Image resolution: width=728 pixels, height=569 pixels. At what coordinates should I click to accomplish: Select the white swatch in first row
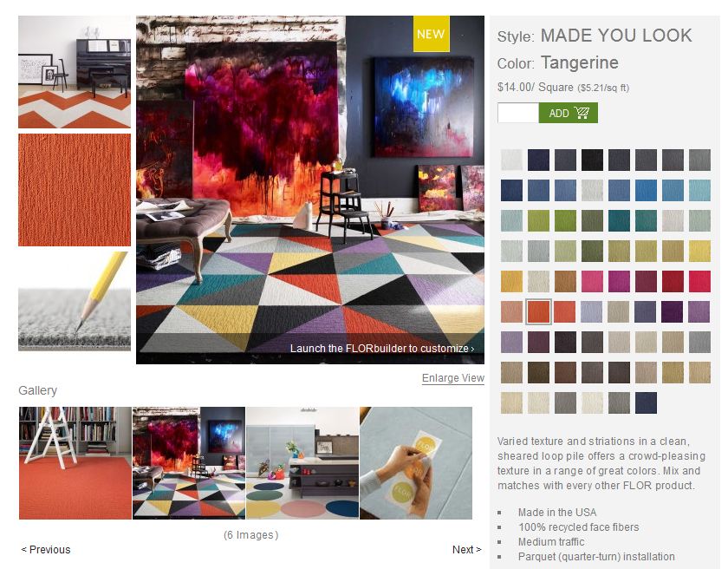point(511,160)
